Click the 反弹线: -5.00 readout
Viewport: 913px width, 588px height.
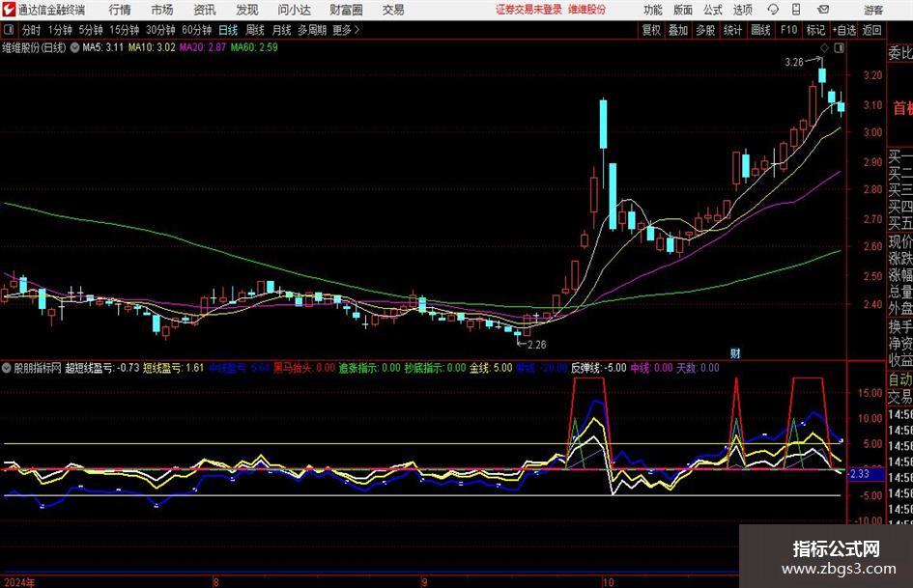(599, 368)
